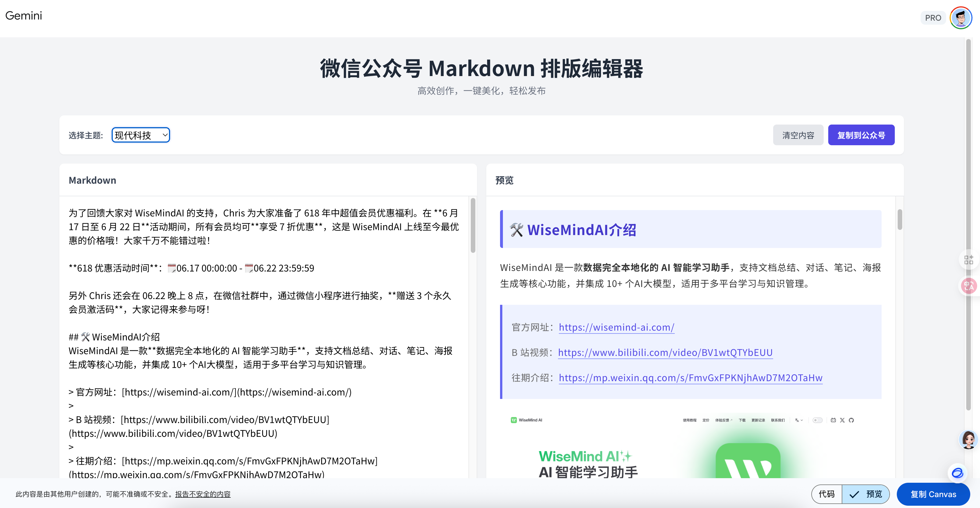Open the 报告不安全的内容 link
Viewport: 980px width, 508px height.
click(203, 494)
